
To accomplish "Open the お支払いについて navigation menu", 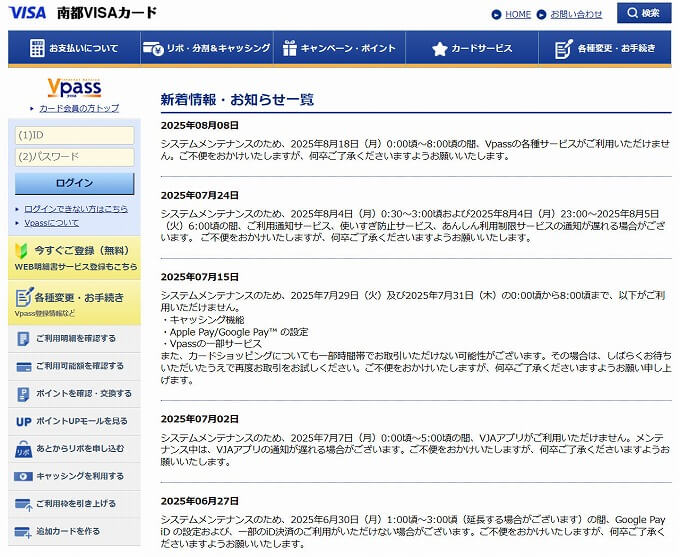I will [x=74, y=48].
